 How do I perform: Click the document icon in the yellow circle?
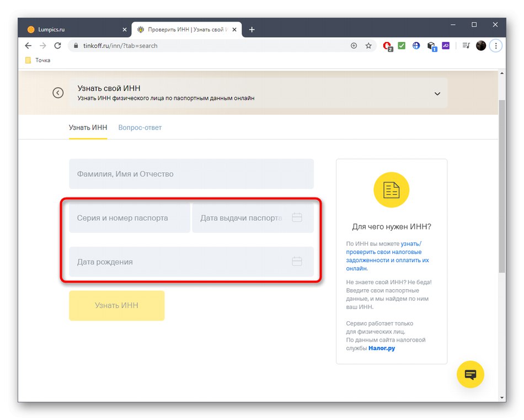pos(391,189)
